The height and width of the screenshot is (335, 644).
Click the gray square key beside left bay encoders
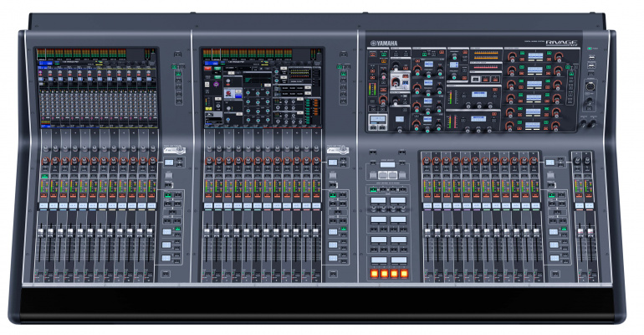click(168, 176)
